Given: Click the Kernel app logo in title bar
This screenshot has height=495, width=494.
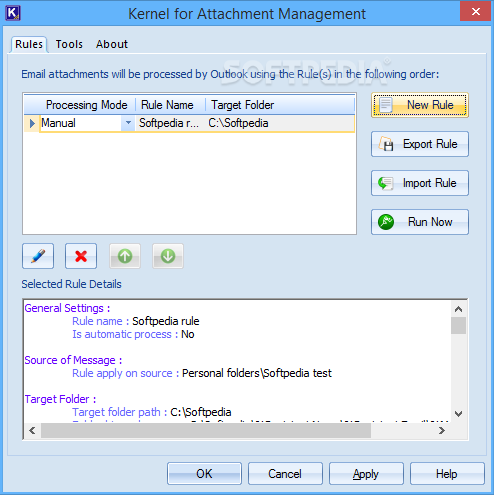Looking at the screenshot, I should (x=13, y=13).
